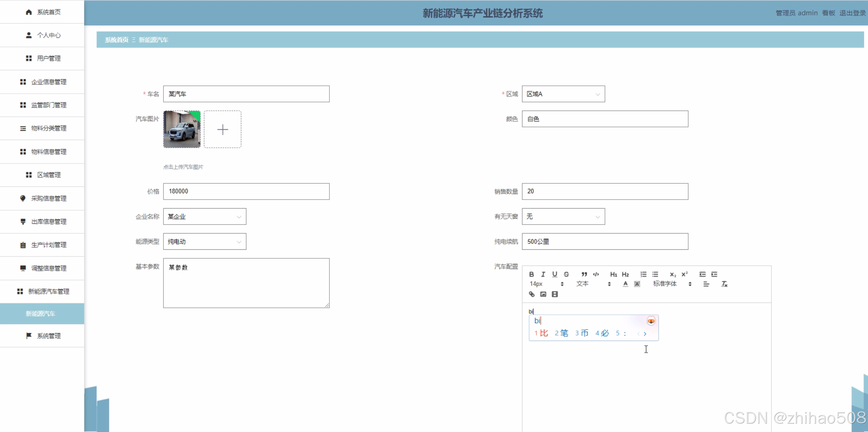Toggle bold formatting in car config editor

click(531, 274)
